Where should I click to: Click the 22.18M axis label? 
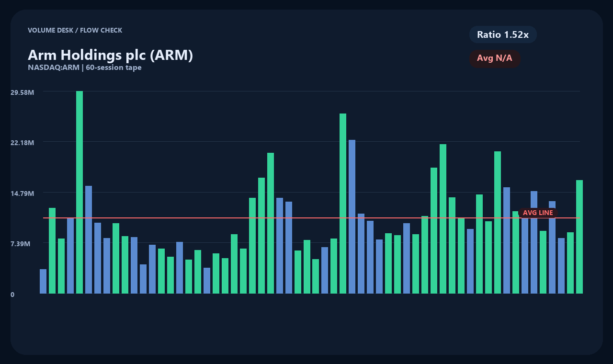tap(22, 143)
